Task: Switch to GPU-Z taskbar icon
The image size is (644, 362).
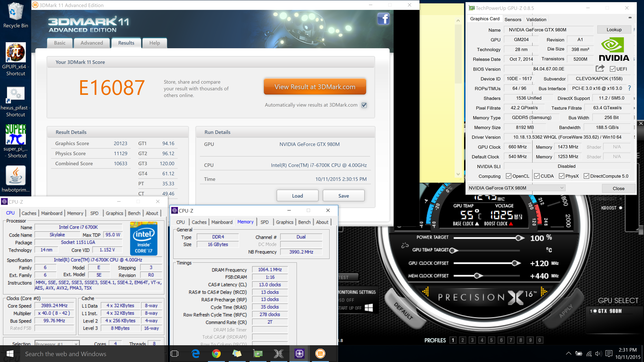Action: click(258, 354)
